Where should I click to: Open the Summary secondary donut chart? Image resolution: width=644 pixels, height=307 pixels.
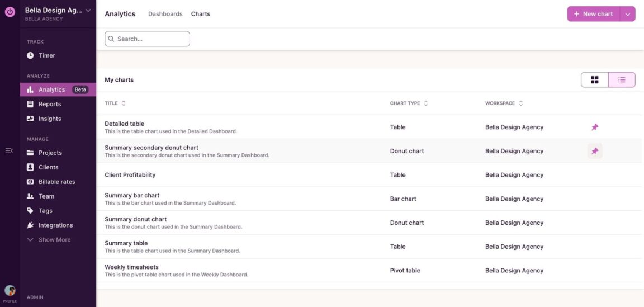point(151,148)
